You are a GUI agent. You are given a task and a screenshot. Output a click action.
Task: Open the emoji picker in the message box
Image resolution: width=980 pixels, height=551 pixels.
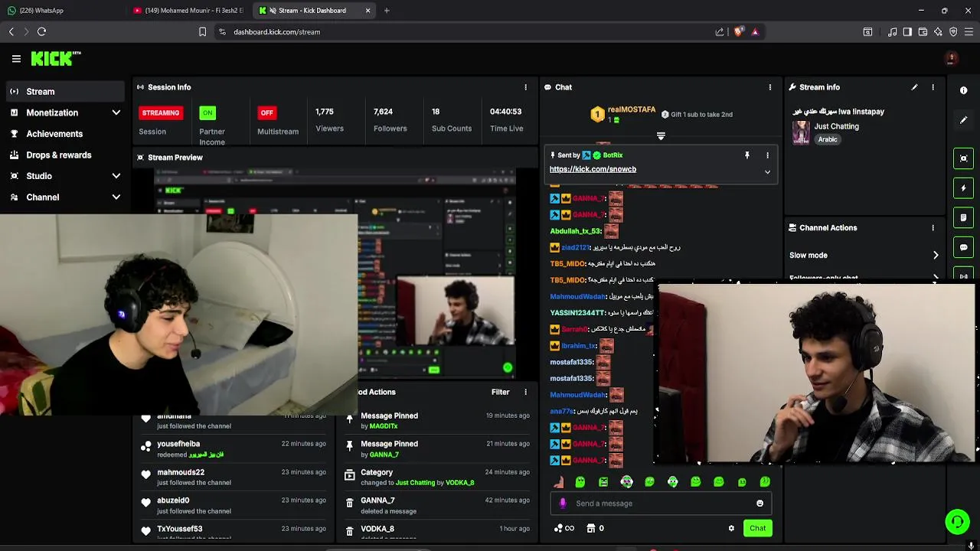tap(759, 504)
